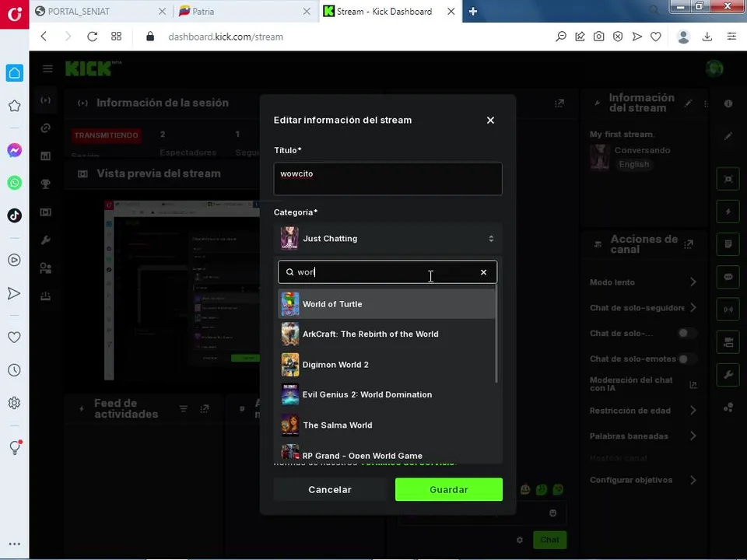Open the My Flow send icon in the sidebar
The height and width of the screenshot is (560, 747).
(x=14, y=293)
